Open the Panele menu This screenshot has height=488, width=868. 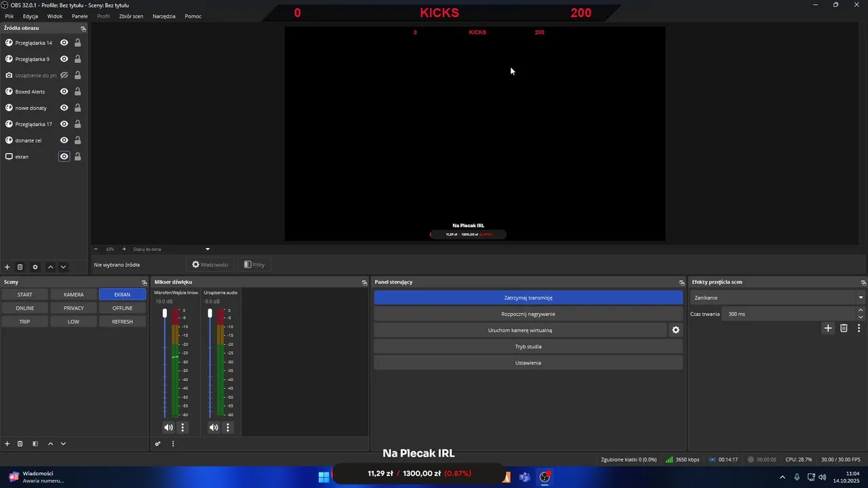[79, 16]
